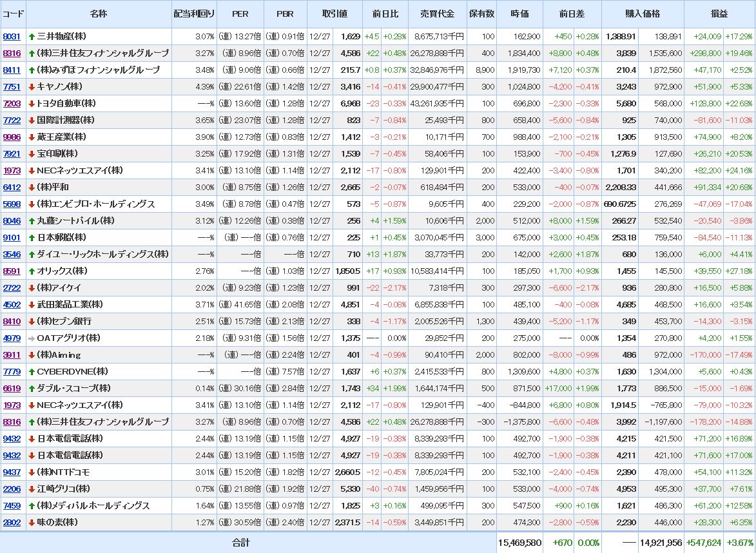Open stock code link 8031
The height and width of the screenshot is (553, 756).
point(12,37)
